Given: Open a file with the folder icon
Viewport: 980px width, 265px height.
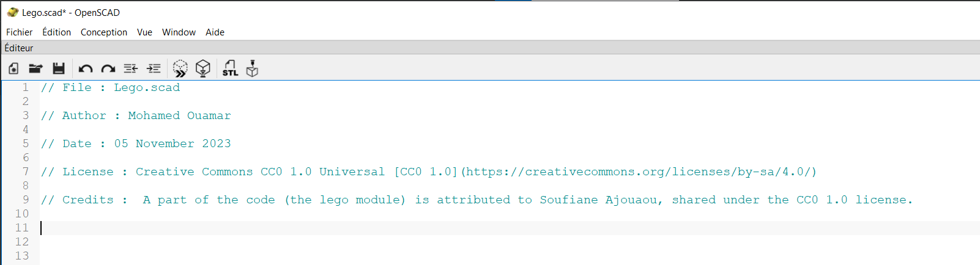Looking at the screenshot, I should click(x=35, y=68).
